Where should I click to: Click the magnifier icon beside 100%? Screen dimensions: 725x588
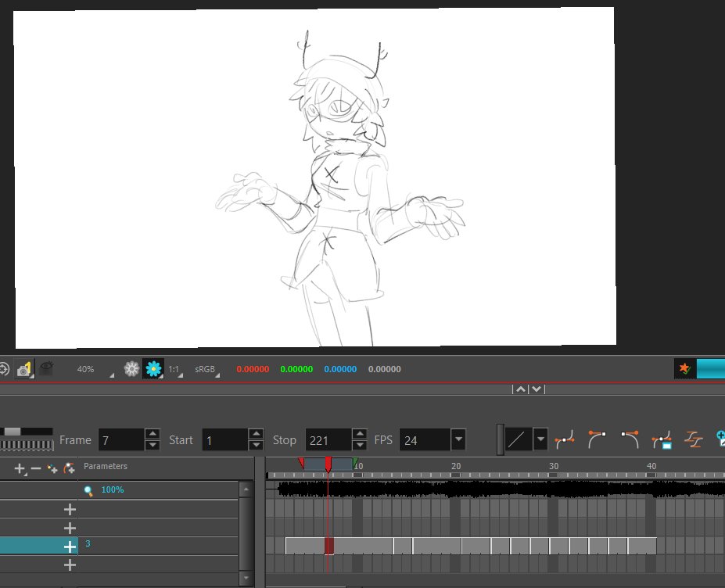[88, 490]
